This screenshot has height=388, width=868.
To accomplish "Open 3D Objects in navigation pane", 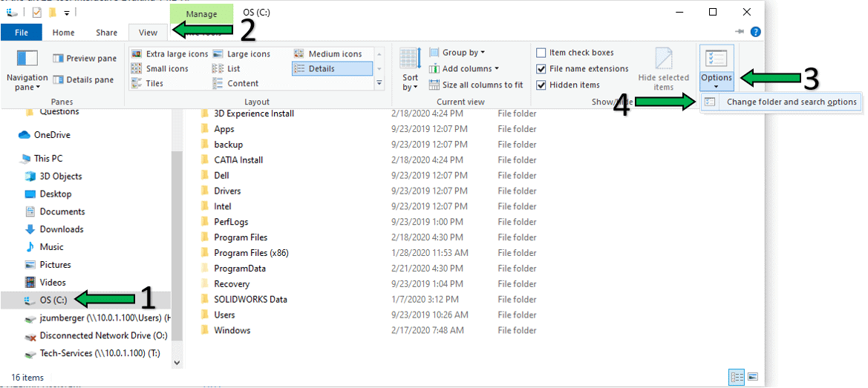I will 53,177.
